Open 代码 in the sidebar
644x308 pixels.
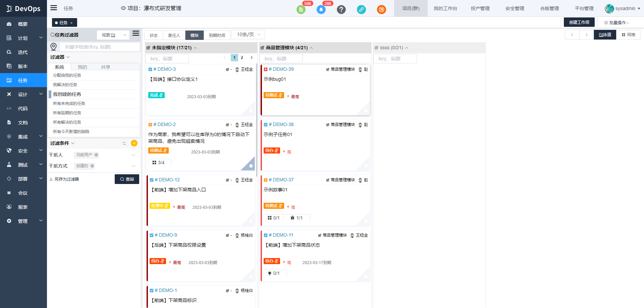coord(23,109)
